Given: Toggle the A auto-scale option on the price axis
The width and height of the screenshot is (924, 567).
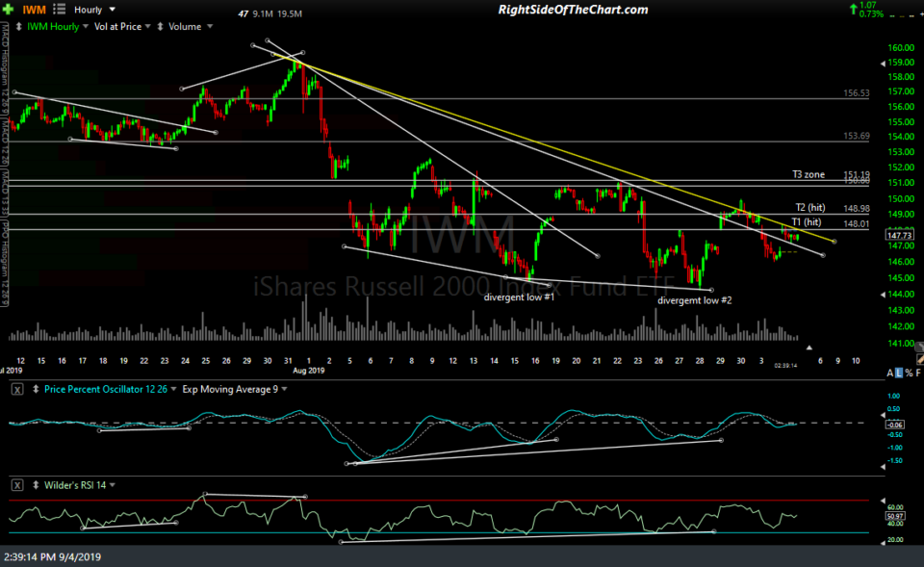Looking at the screenshot, I should coord(889,372).
